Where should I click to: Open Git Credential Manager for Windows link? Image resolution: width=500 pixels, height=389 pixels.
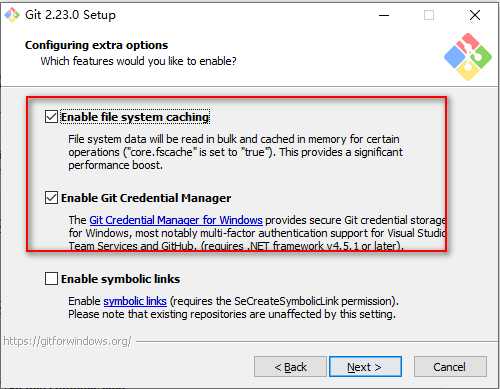pos(176,220)
